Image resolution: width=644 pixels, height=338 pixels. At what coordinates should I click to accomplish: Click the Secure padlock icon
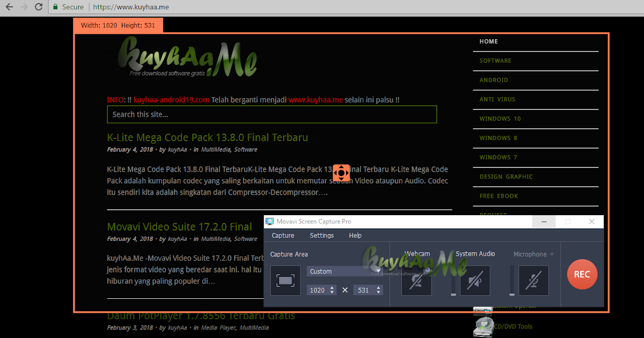pos(56,7)
